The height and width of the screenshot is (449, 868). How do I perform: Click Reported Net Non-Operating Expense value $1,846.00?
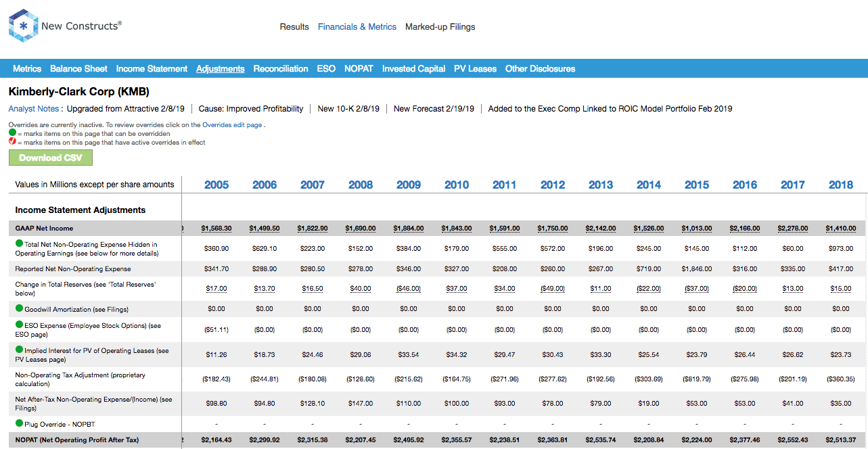[x=697, y=268]
